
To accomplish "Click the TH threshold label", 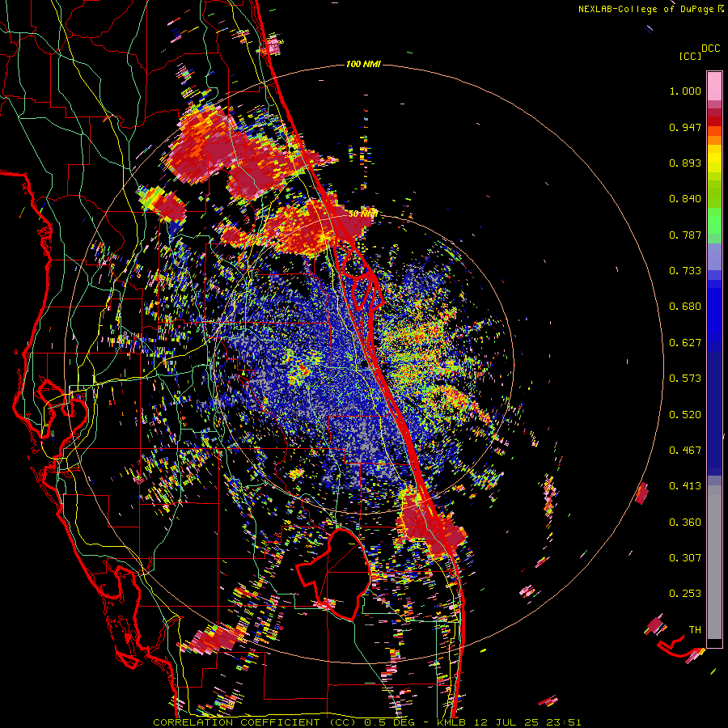I will click(x=695, y=630).
